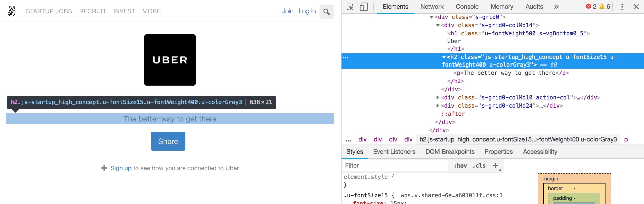Open the Audits tab
Image resolution: width=644 pixels, height=204 pixels.
click(x=534, y=7)
